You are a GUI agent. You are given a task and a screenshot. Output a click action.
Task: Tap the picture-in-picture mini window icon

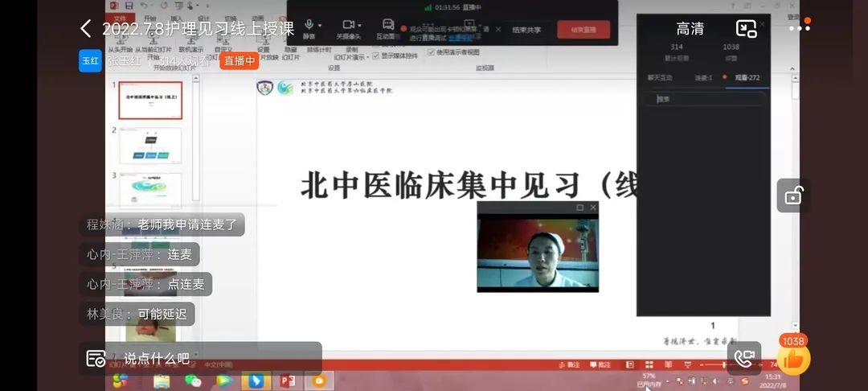pyautogui.click(x=747, y=29)
